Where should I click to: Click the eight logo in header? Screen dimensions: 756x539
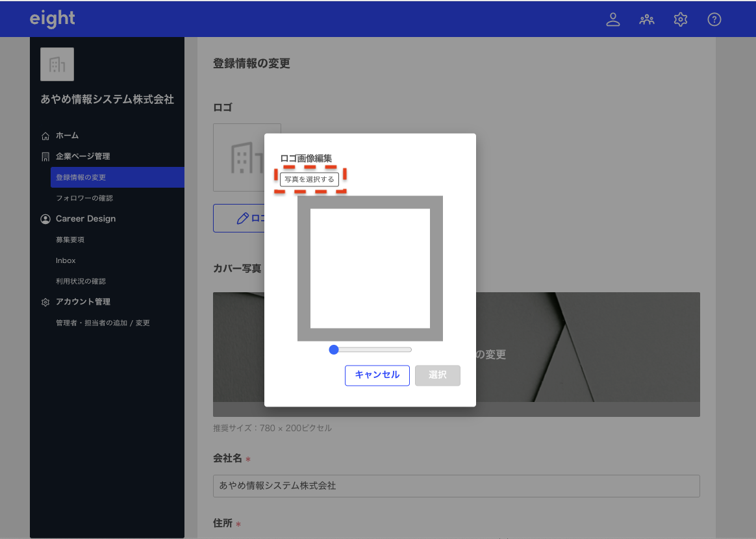[53, 19]
